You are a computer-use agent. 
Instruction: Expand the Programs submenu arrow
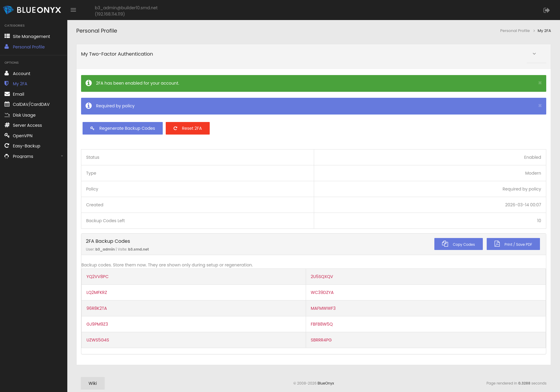[62, 156]
